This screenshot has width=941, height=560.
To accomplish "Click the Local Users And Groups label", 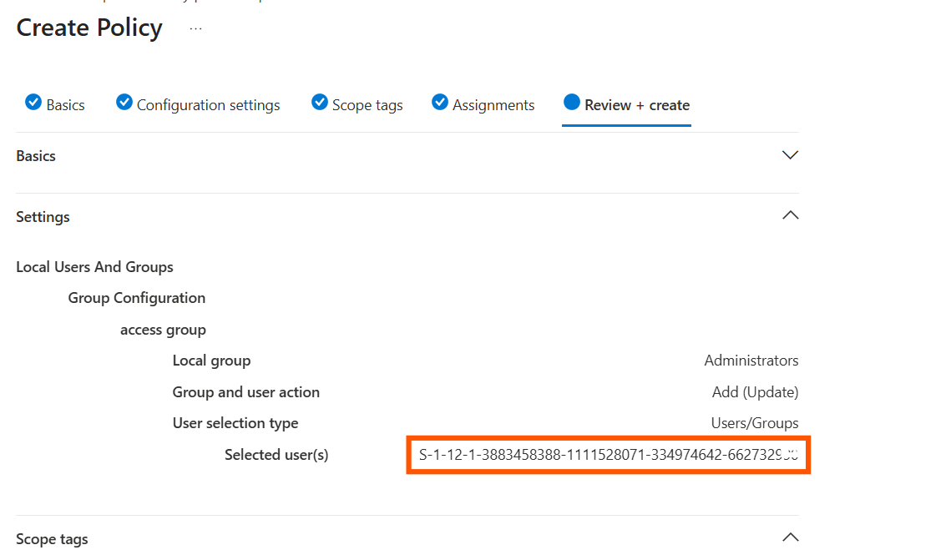I will pos(95,267).
